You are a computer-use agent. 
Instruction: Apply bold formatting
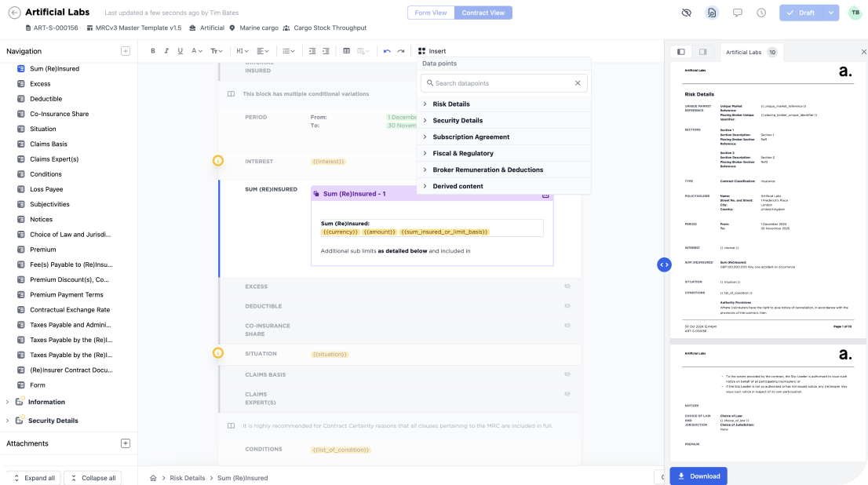point(152,51)
